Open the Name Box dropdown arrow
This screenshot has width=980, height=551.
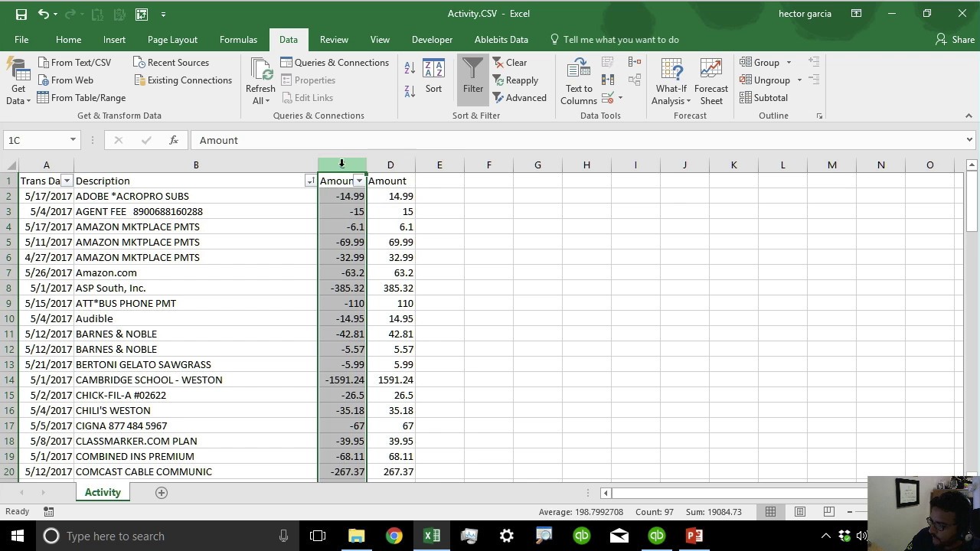[x=73, y=140]
